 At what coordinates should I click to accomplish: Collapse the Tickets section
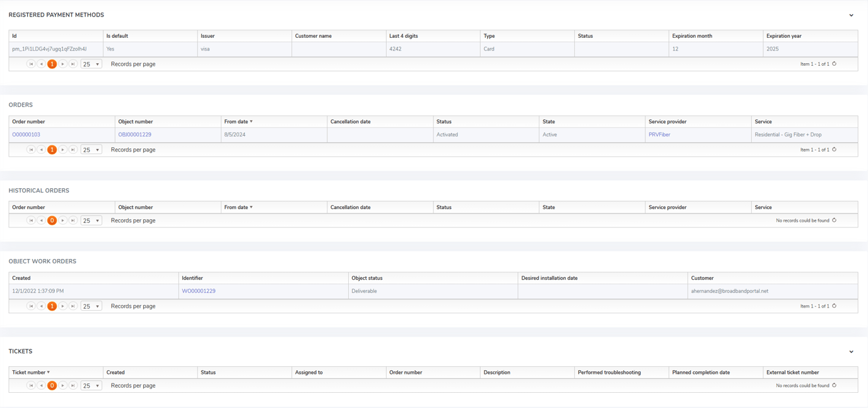850,351
